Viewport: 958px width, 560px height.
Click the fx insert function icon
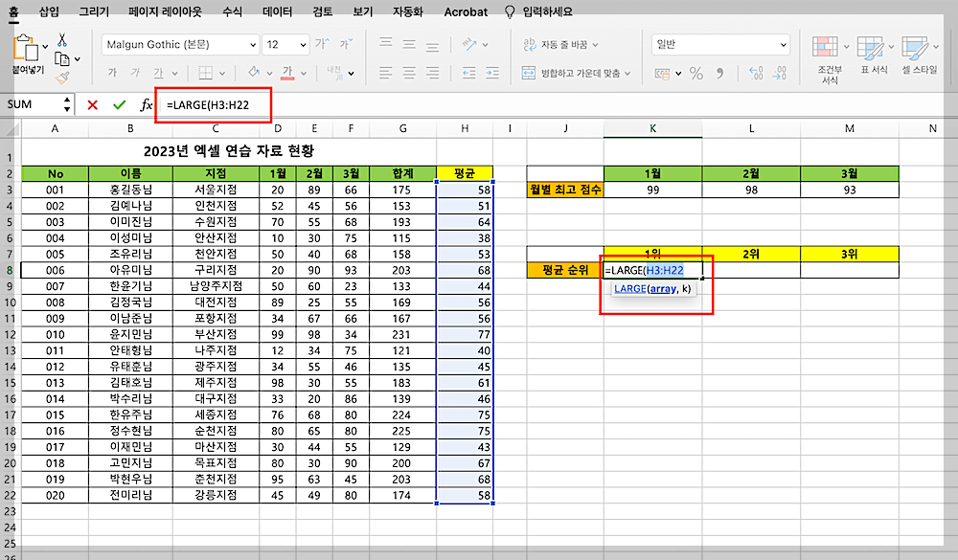[x=146, y=105]
